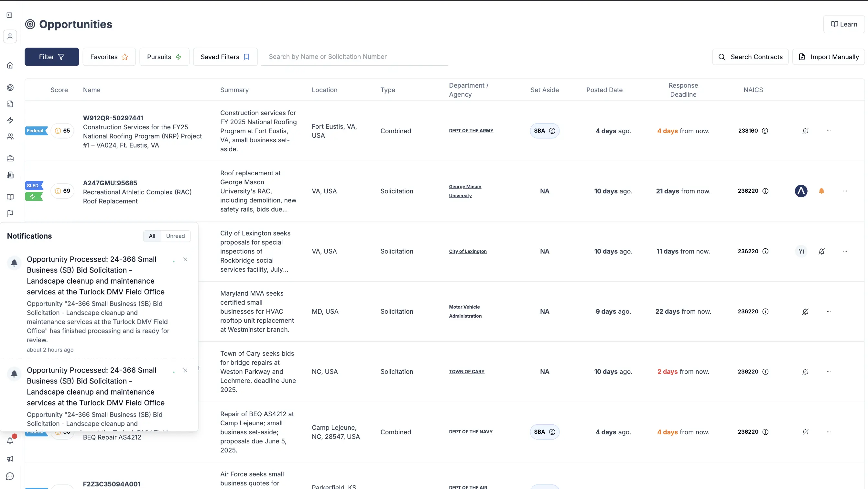Follow the George Mason University link
The image size is (868, 489).
tap(465, 191)
